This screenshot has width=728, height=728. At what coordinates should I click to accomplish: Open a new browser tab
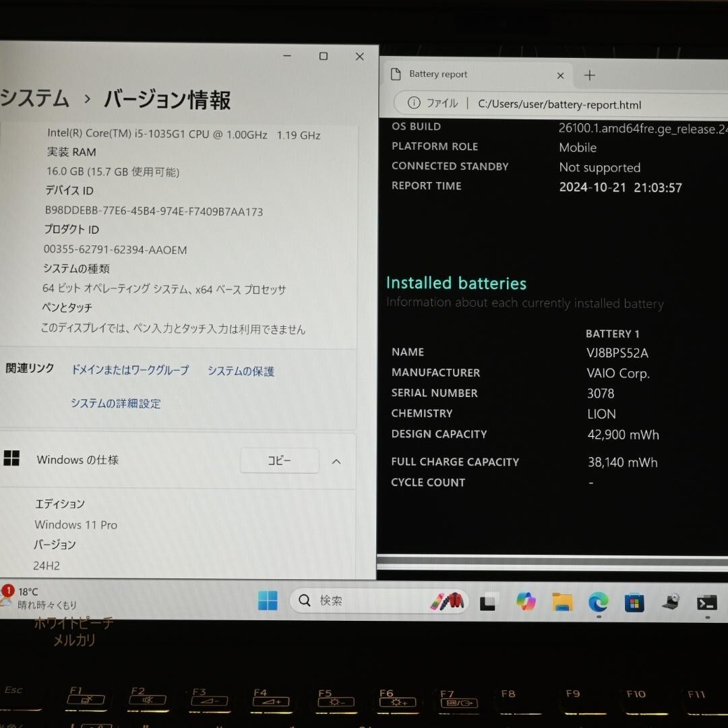click(x=590, y=75)
